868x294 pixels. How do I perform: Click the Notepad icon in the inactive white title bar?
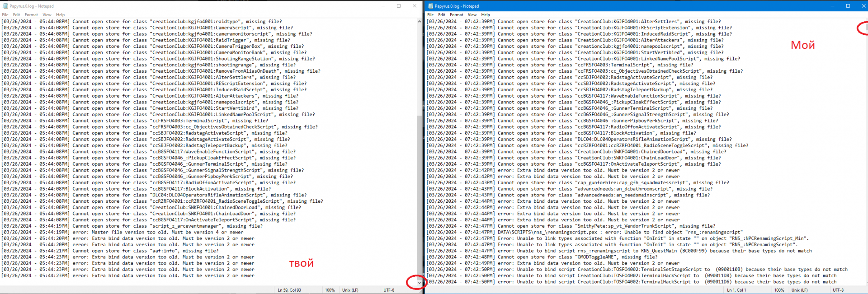(5, 6)
